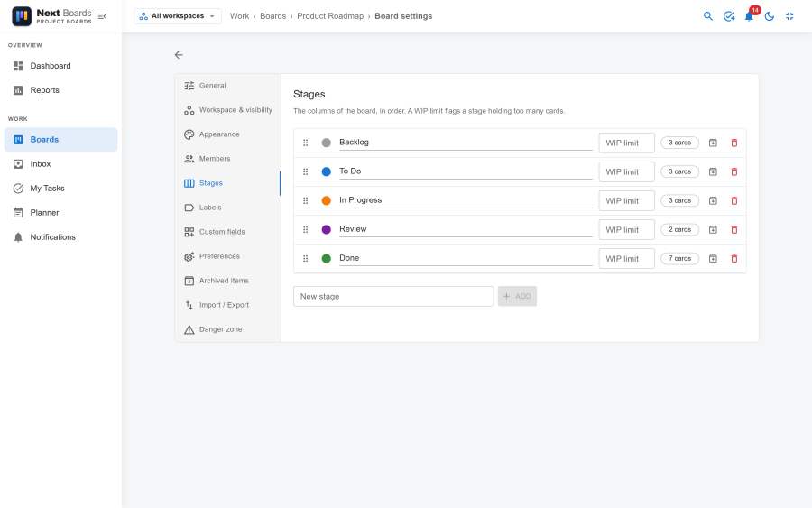The height and width of the screenshot is (508, 812).
Task: Select the Stages settings tab
Action: 228,183
